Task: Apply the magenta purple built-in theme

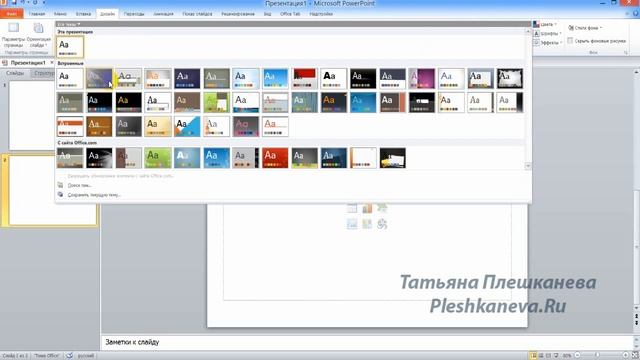Action: [x=422, y=78]
